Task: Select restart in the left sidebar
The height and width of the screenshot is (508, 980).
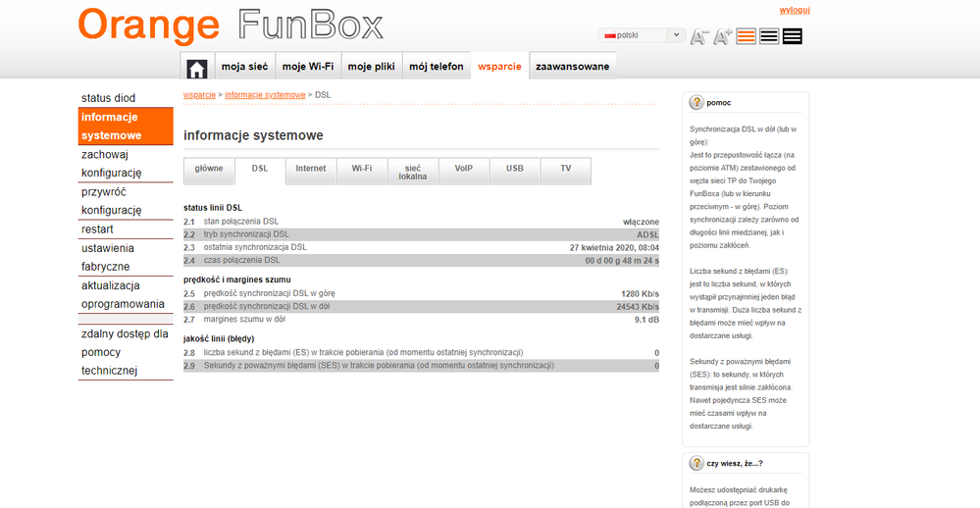Action: tap(98, 229)
